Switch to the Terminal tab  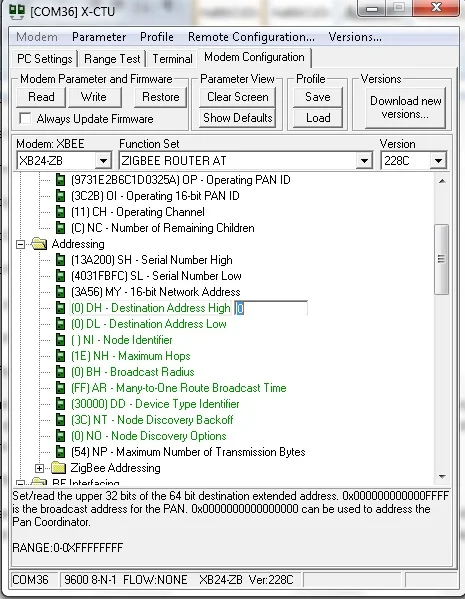point(172,59)
